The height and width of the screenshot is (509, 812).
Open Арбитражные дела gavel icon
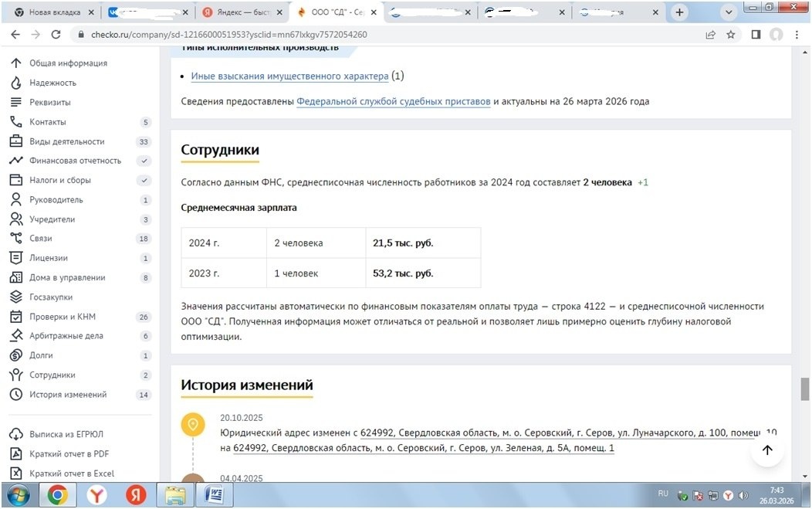coord(16,336)
